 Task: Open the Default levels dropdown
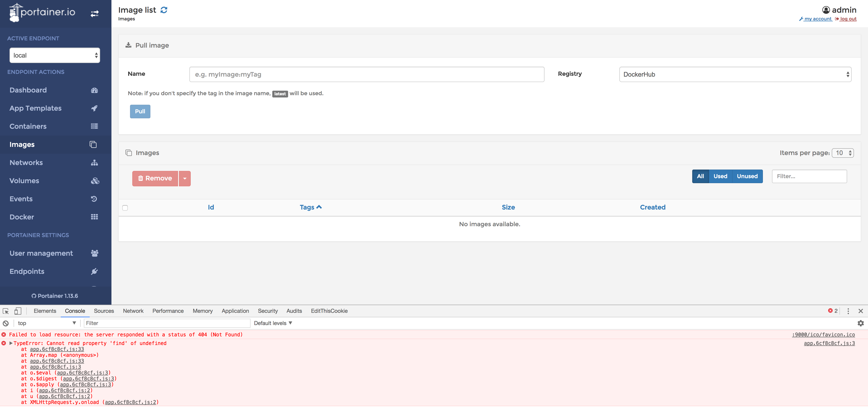coord(273,323)
